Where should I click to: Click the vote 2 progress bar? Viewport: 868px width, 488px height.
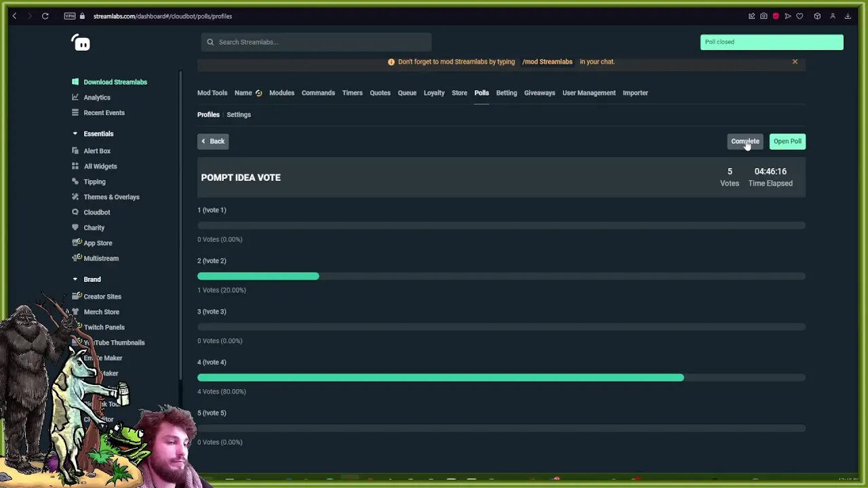501,276
